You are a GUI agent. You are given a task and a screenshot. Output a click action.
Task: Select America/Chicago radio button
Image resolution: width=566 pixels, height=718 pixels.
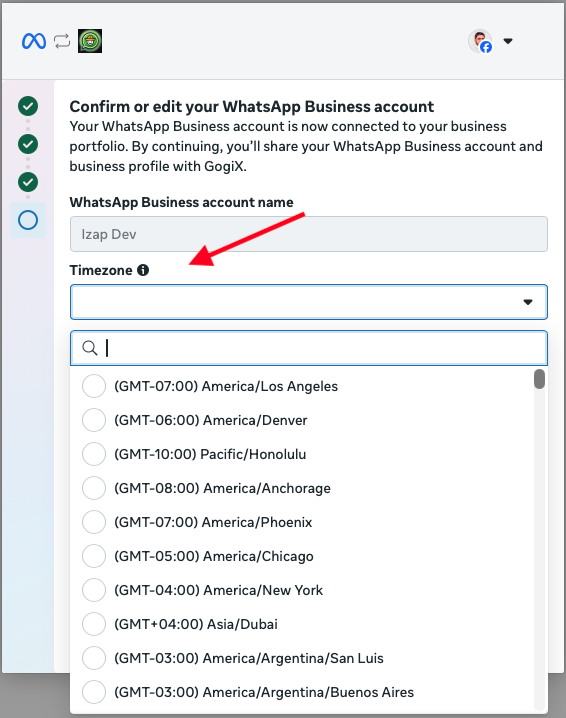tap(94, 556)
